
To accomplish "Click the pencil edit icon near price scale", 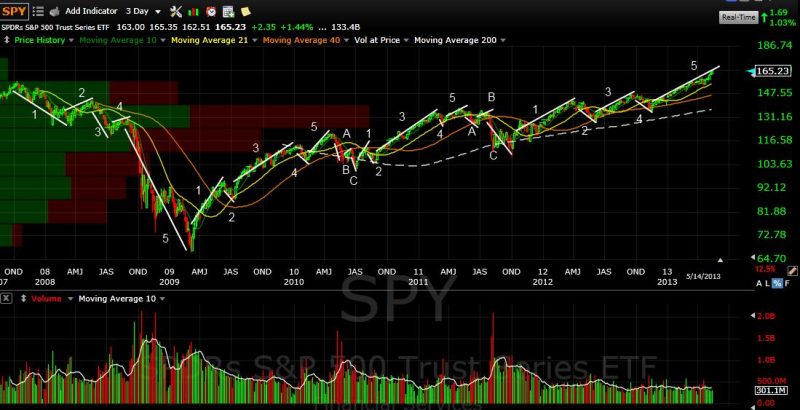I will (x=791, y=270).
